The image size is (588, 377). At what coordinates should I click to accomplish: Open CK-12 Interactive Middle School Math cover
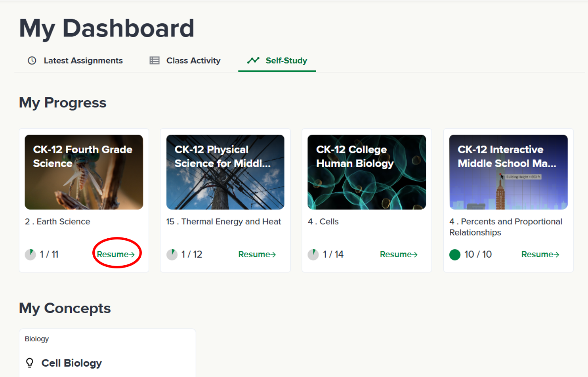point(508,172)
